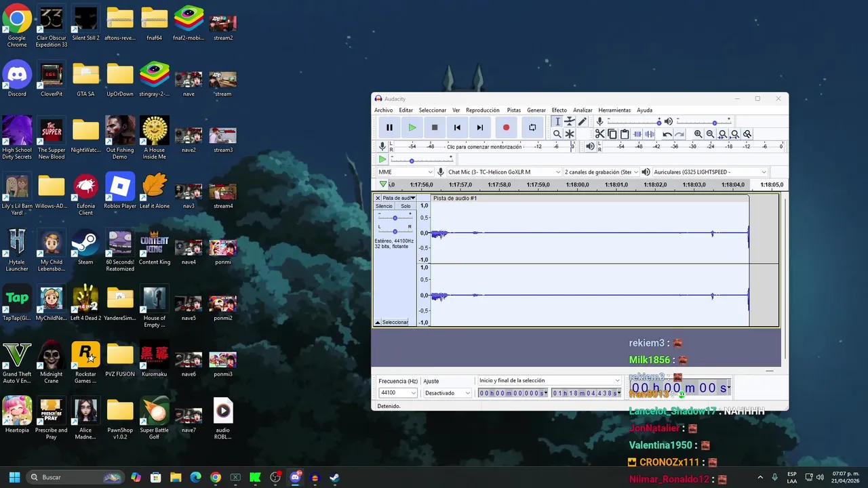Mute track with the Silencio button

click(x=384, y=206)
